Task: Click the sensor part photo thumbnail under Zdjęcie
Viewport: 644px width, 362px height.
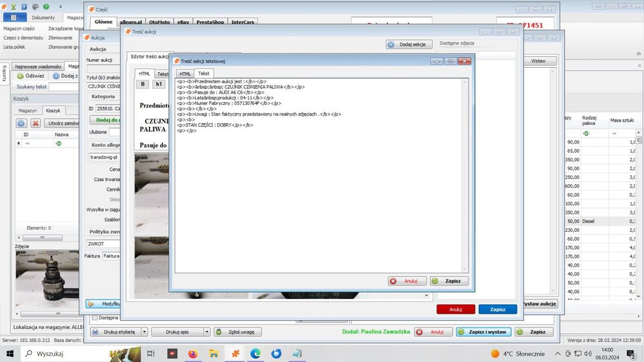Action: tap(47, 279)
